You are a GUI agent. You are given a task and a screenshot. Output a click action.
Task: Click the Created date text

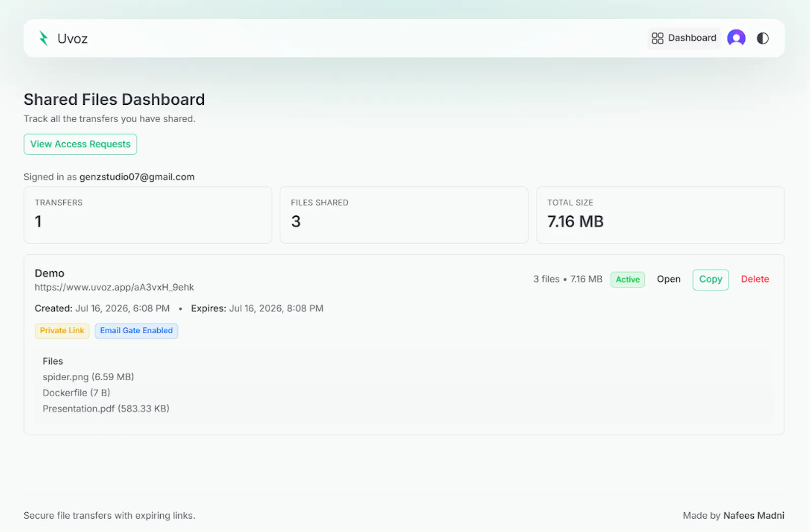102,309
